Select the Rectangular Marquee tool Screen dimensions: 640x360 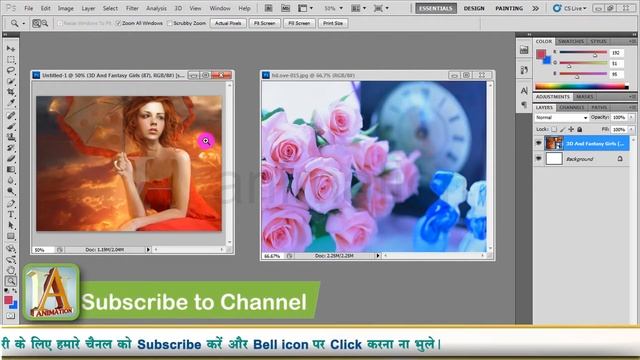pos(11,60)
